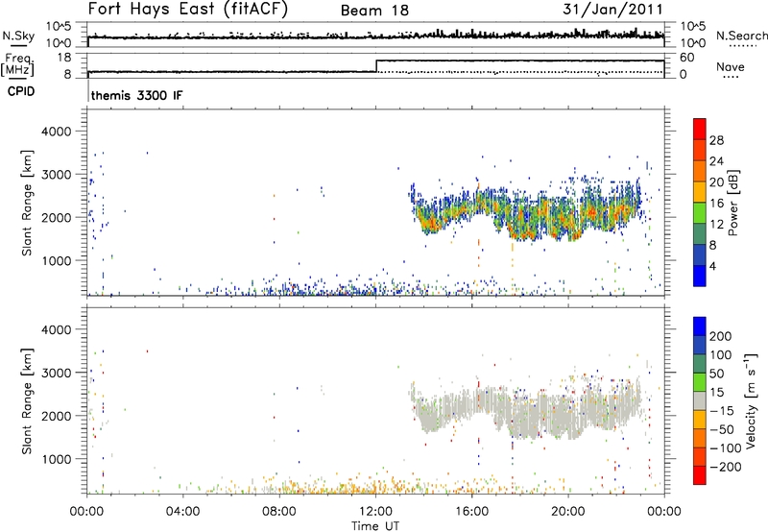Click the '16:00' time axis tick label
This screenshot has width=768, height=532.
471,512
